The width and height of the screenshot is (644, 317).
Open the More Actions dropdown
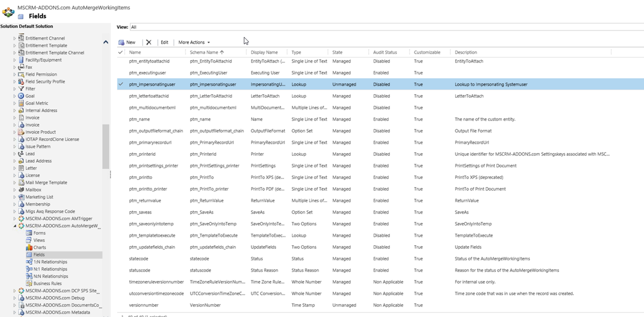click(x=194, y=42)
